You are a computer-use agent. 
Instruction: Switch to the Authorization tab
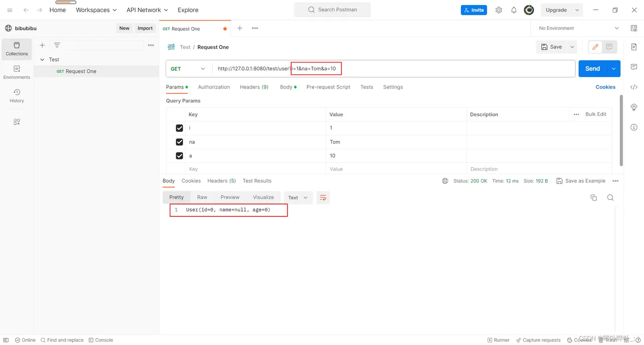point(213,87)
